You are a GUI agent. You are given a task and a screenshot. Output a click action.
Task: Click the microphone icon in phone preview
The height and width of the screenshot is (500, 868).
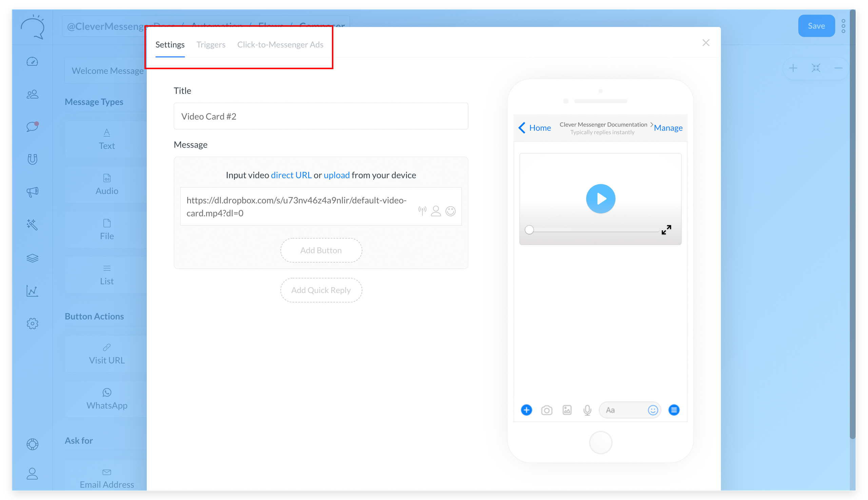587,410
